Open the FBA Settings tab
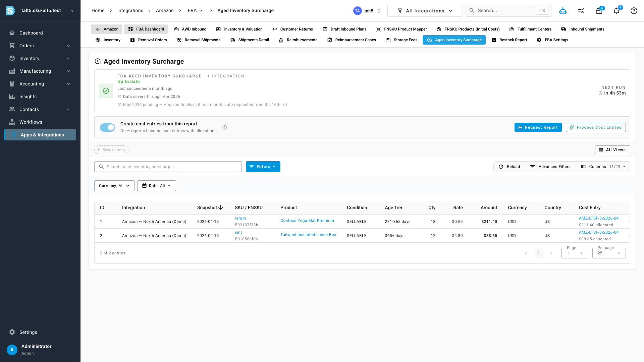644x362 pixels. tap(552, 40)
